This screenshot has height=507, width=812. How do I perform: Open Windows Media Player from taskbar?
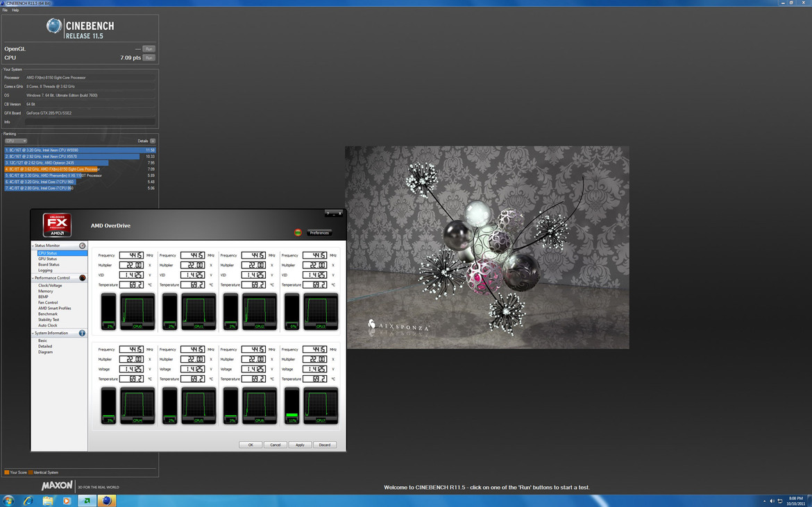[x=67, y=501]
